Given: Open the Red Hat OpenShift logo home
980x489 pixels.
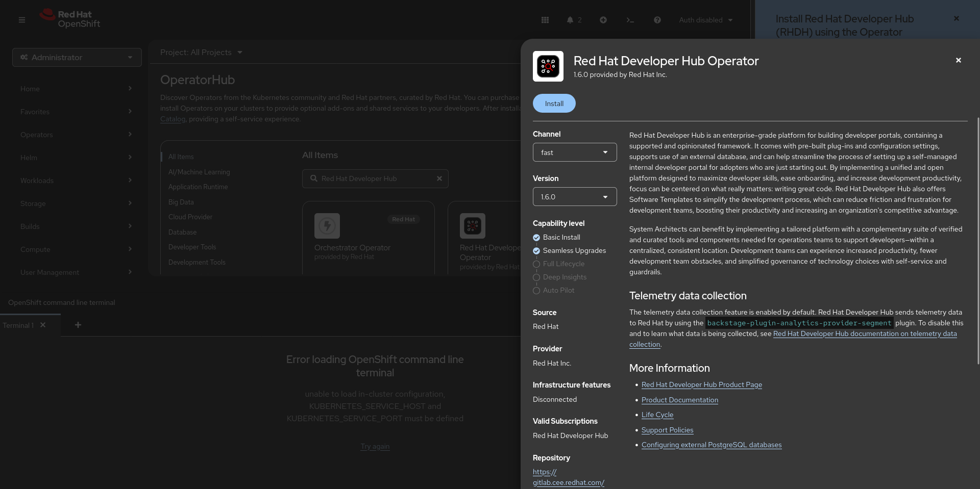Looking at the screenshot, I should coord(70,19).
